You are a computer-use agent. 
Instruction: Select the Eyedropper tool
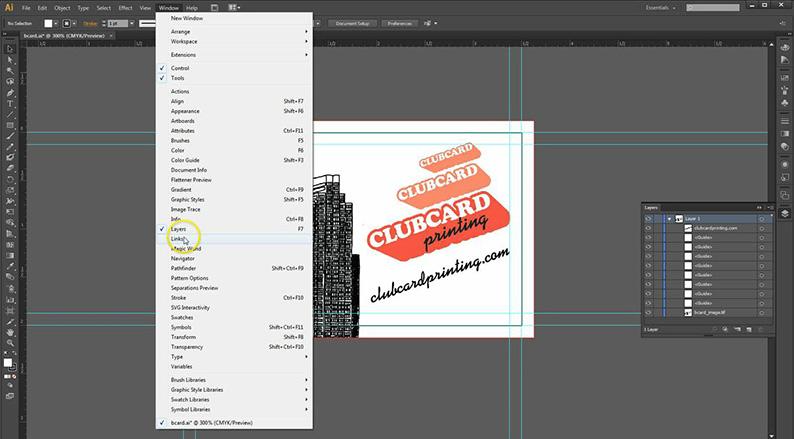pos(10,266)
